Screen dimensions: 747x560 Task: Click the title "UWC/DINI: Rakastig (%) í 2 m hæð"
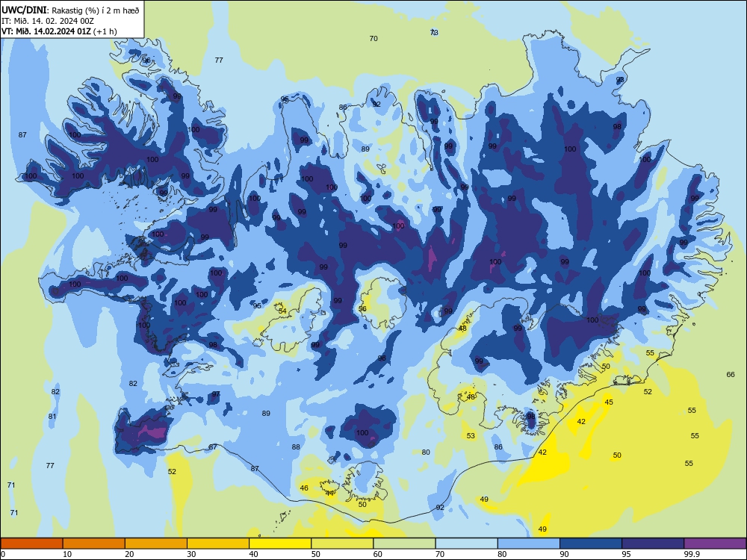(70, 10)
